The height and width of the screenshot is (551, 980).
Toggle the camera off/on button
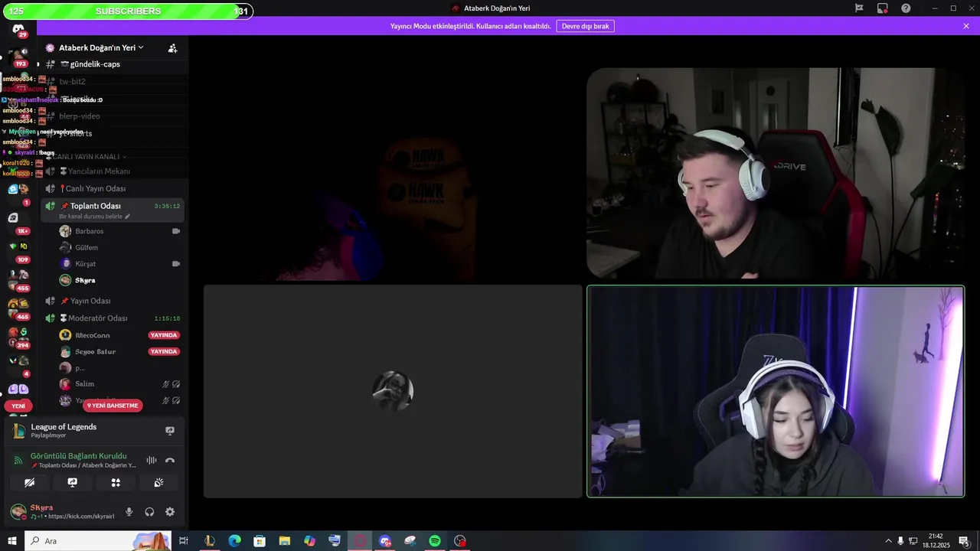tap(29, 483)
